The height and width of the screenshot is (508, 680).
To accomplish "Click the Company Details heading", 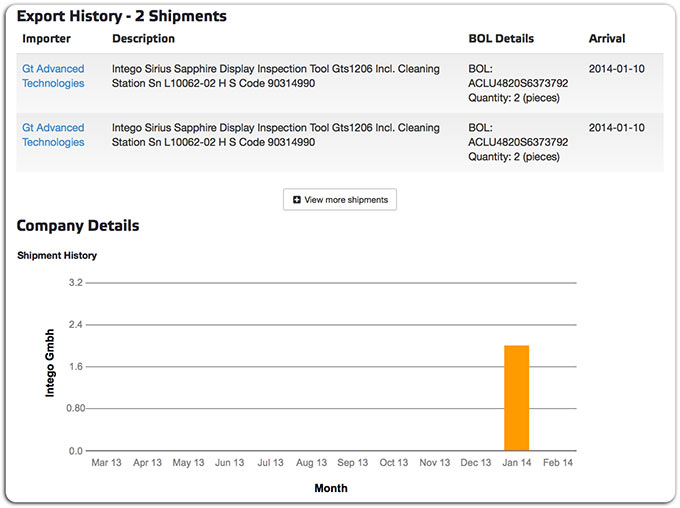I will click(78, 226).
